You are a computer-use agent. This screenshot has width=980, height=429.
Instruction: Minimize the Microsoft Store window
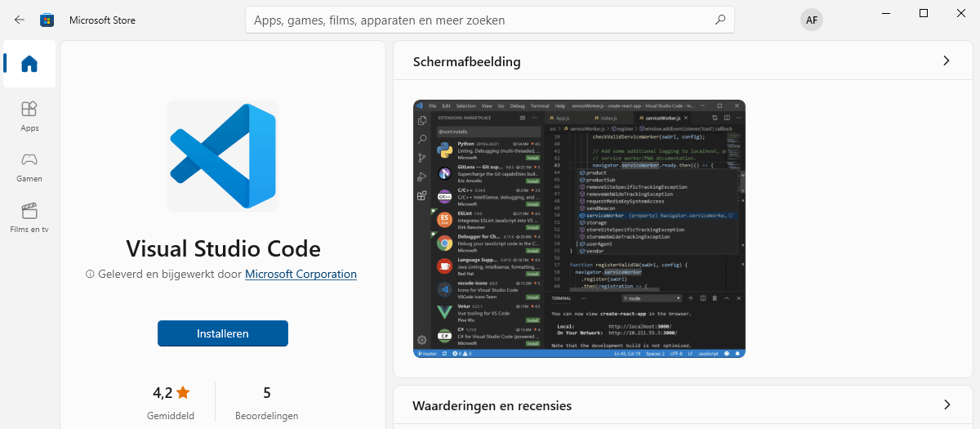(x=886, y=13)
